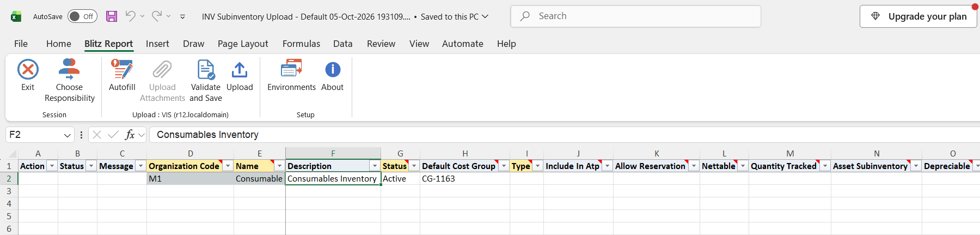Open Customize Quick Access Toolbar
The image size is (980, 235).
point(182,17)
